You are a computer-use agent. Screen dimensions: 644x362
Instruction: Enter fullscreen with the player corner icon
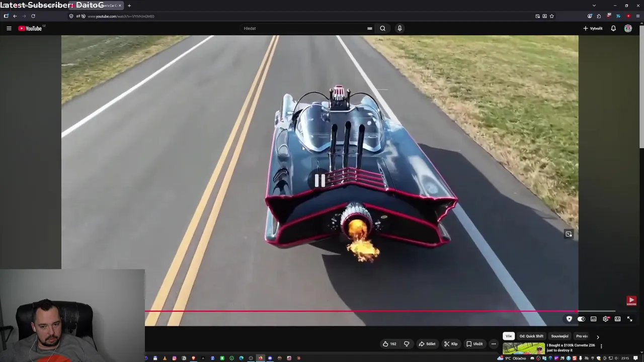click(630, 319)
